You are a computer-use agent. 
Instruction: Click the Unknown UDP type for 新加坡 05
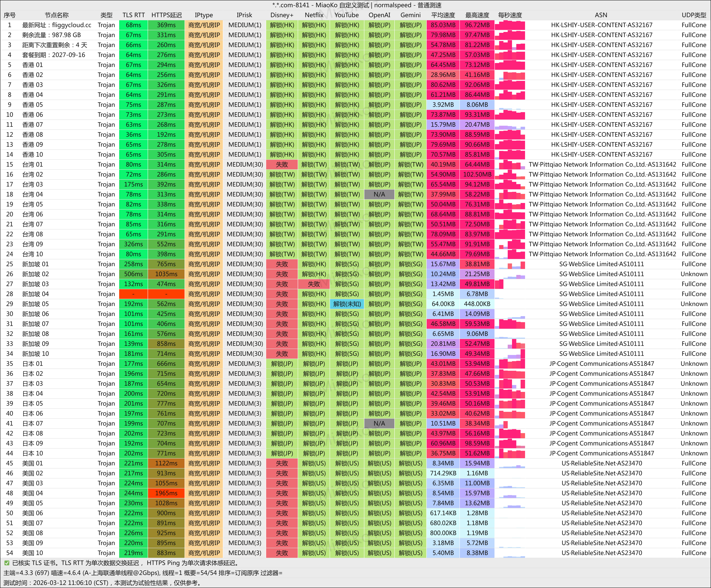pyautogui.click(x=694, y=304)
